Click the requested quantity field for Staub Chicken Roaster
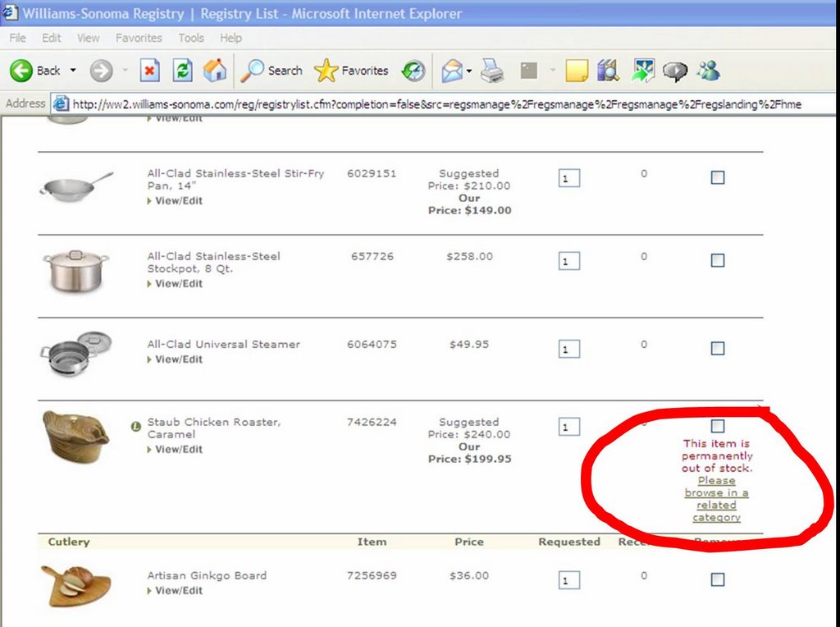The image size is (840, 627). coord(569,427)
